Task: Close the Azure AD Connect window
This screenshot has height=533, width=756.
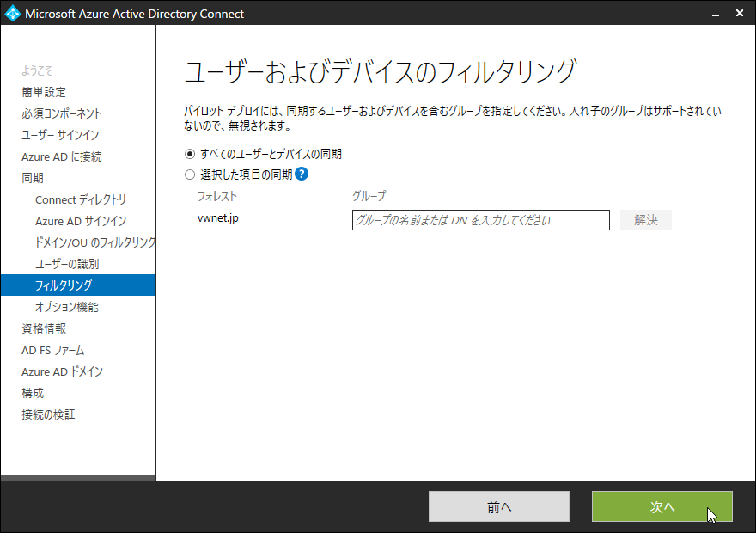Action: (x=740, y=14)
